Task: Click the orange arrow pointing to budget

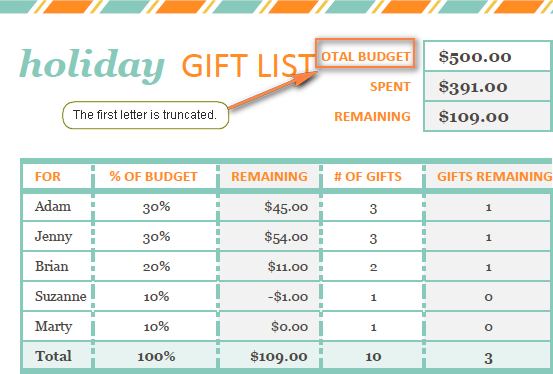Action: point(273,90)
